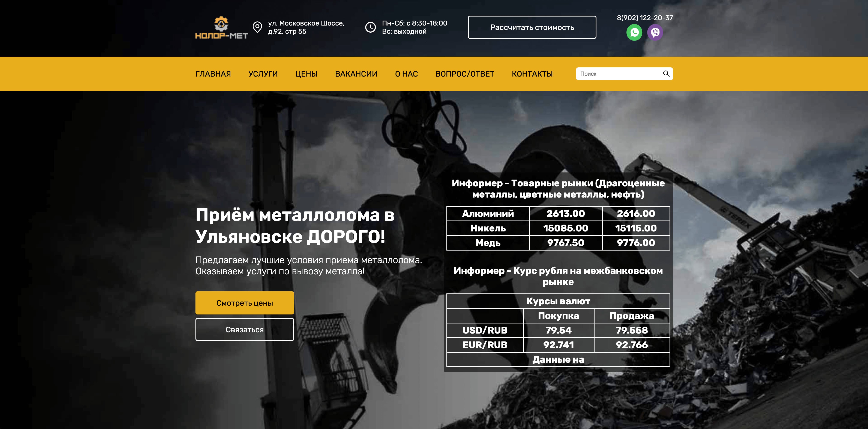Click the Связаться button
Screen dimensions: 868x429
(245, 329)
